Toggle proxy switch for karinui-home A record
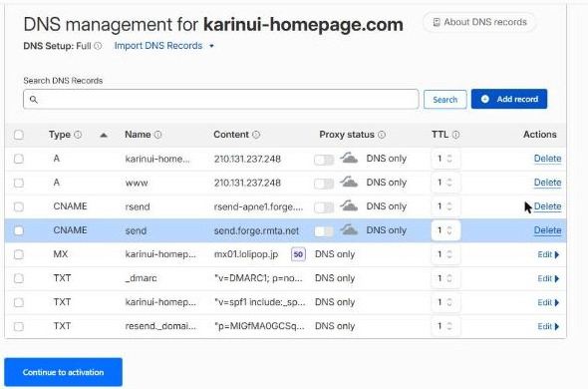The height and width of the screenshot is (389, 588). click(324, 160)
